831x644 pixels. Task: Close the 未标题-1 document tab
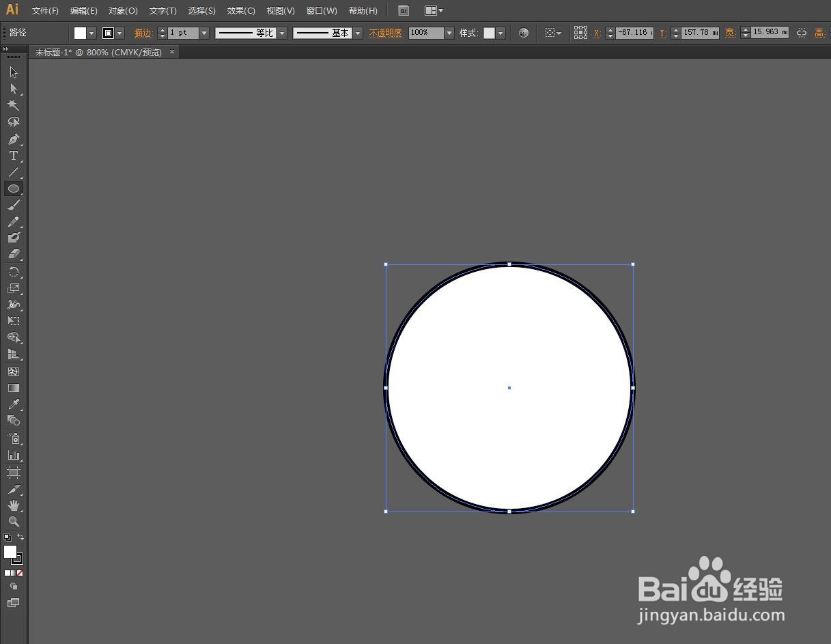point(172,52)
